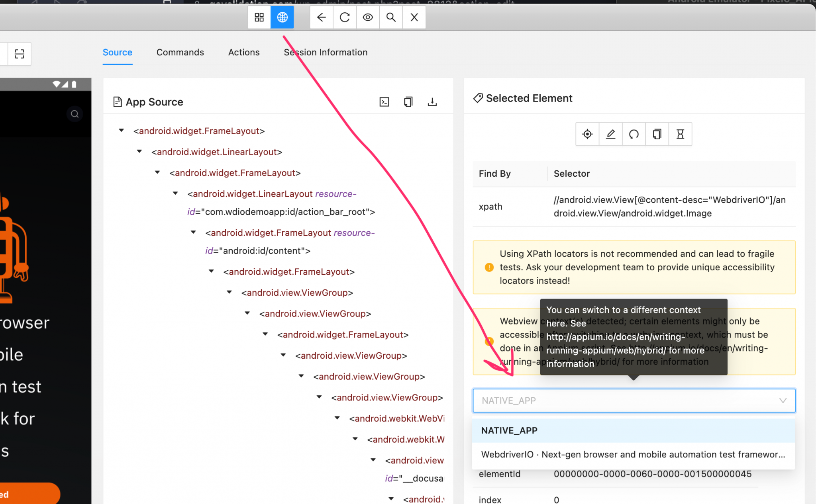This screenshot has height=504, width=816.
Task: Click the hourglass wait-for-element icon
Action: (680, 134)
